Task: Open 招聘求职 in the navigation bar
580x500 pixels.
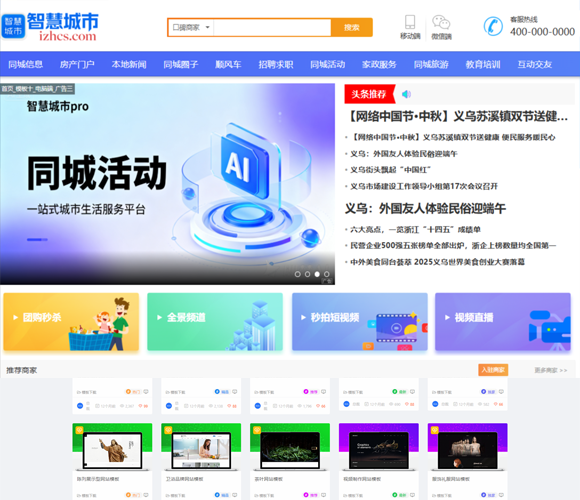Action: [276, 64]
